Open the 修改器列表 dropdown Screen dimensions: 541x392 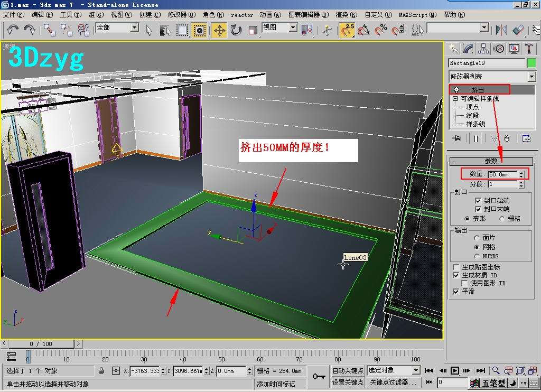coord(531,77)
